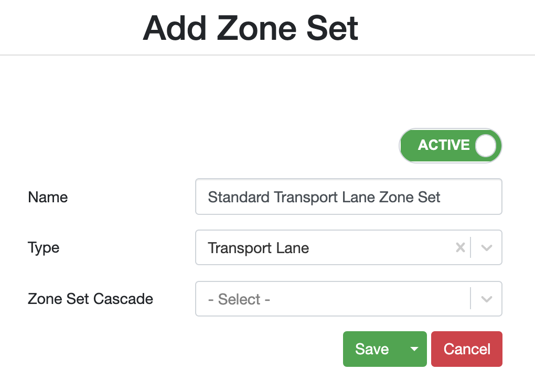Click the green Save button
Image resolution: width=535 pixels, height=392 pixels.
click(x=372, y=349)
